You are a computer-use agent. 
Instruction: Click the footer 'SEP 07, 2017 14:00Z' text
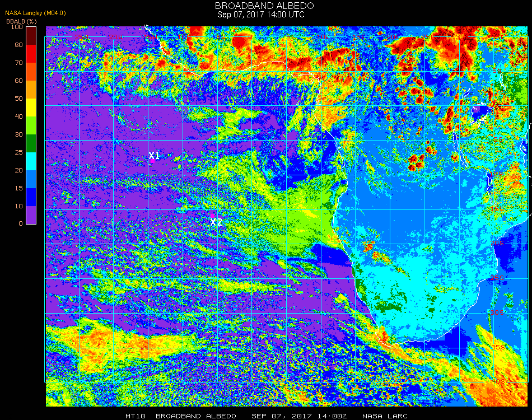coord(299,416)
